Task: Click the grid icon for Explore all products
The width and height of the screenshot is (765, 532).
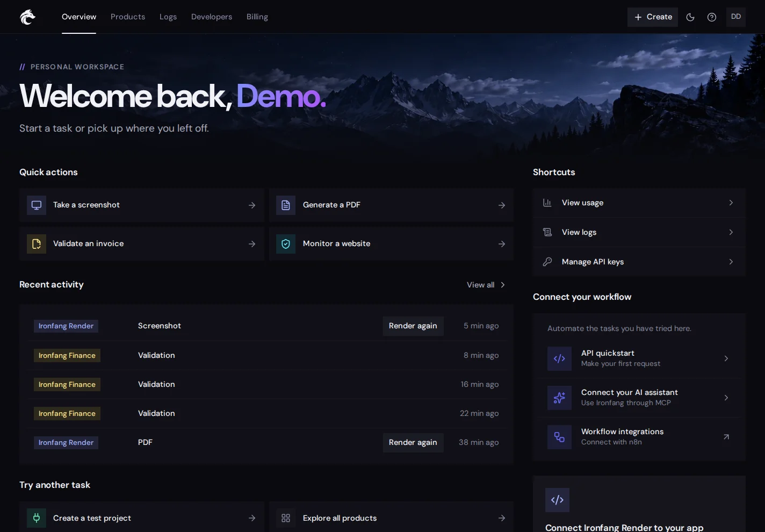Action: pyautogui.click(x=286, y=518)
